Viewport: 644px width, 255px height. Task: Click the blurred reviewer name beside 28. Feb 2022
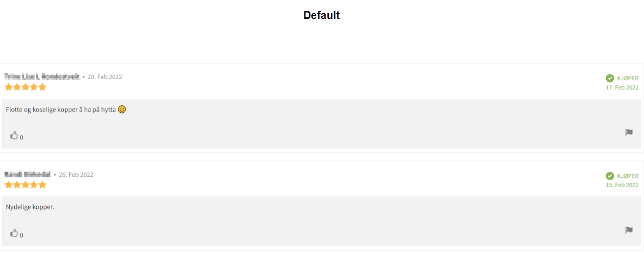coord(42,76)
